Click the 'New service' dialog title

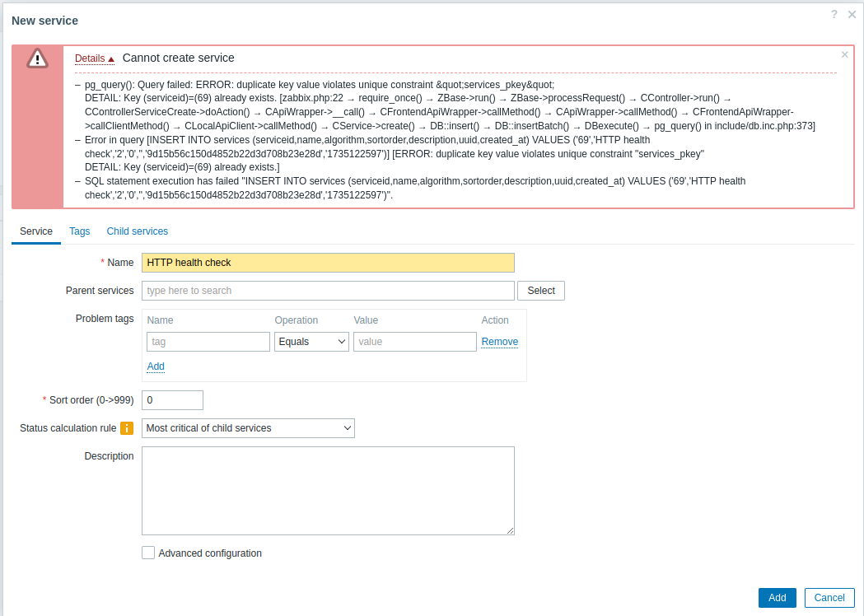point(44,21)
